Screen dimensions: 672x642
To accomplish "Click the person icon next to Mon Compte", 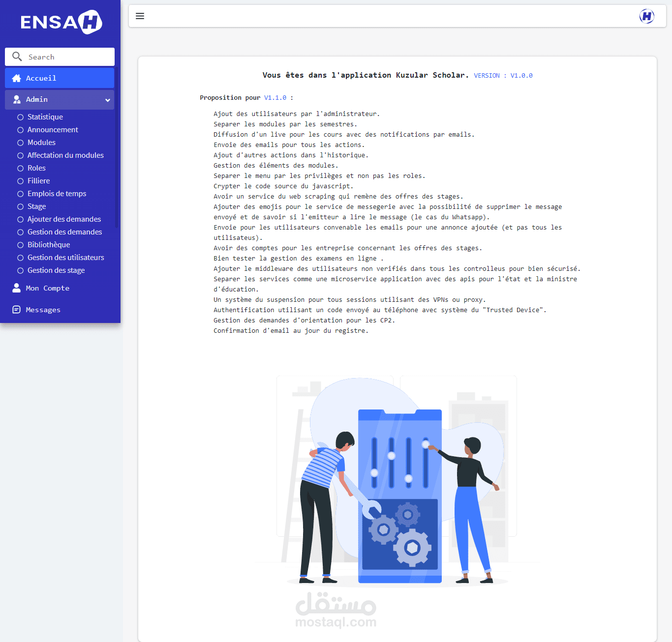I will pos(17,288).
